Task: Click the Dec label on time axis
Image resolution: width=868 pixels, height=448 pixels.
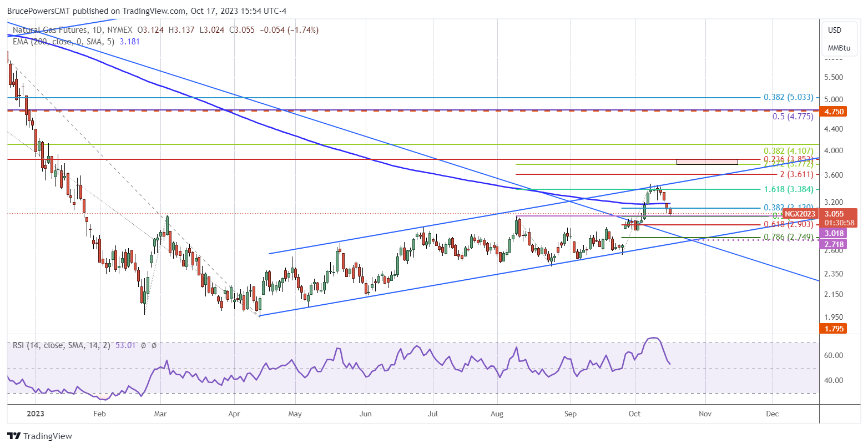Action: coord(772,414)
